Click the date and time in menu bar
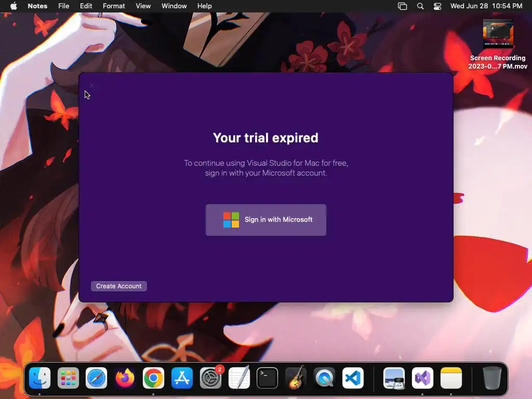The width and height of the screenshot is (532, 399). (x=486, y=6)
